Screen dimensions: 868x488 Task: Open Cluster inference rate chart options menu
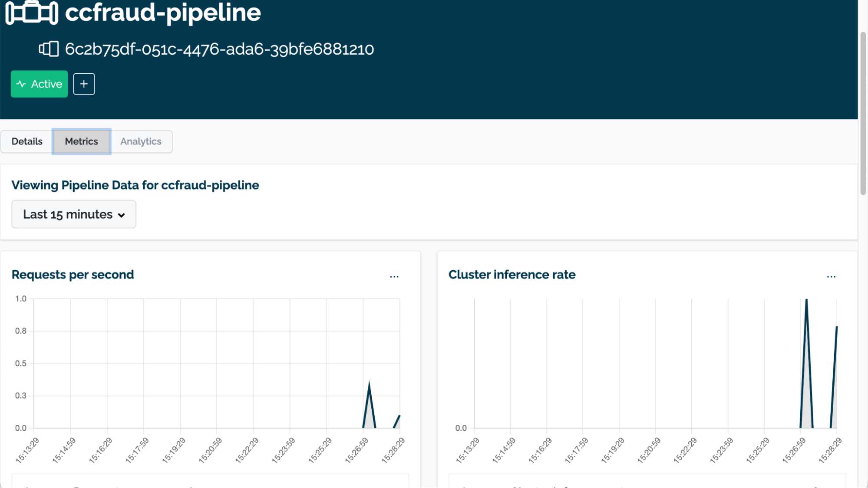tap(831, 276)
